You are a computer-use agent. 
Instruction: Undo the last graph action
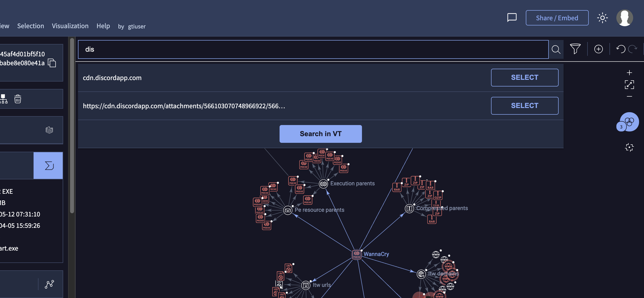click(x=621, y=49)
